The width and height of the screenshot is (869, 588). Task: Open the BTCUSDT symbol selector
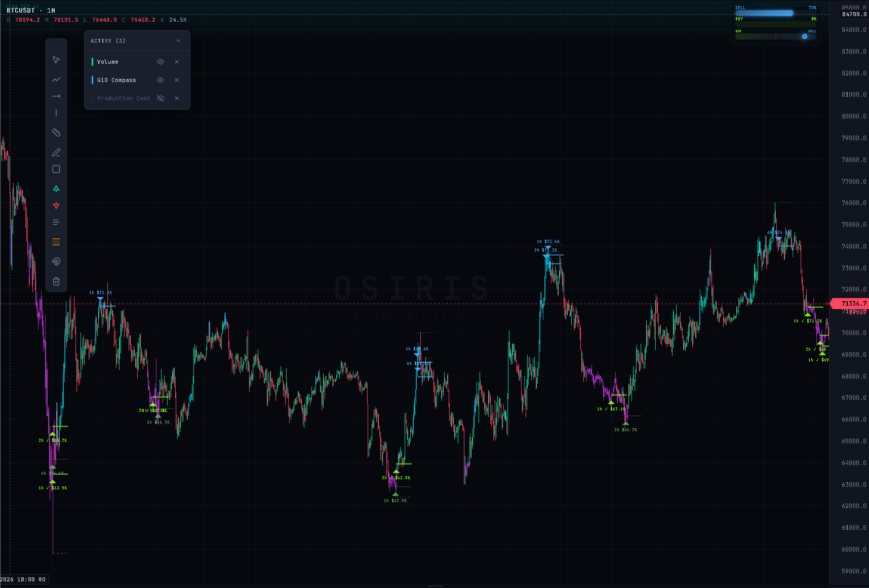20,10
